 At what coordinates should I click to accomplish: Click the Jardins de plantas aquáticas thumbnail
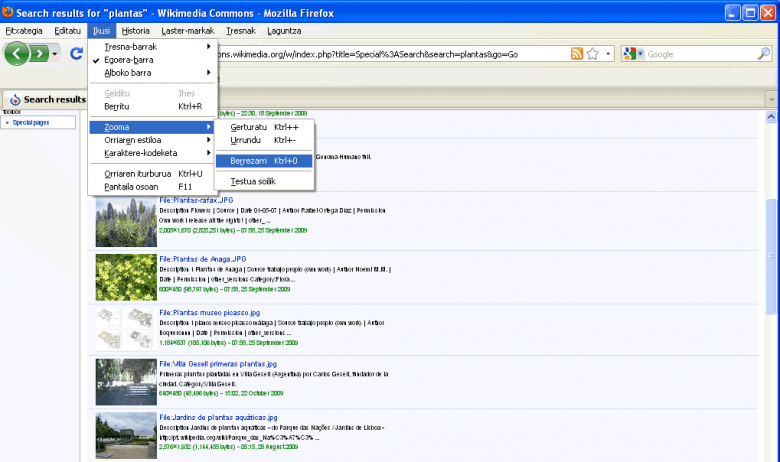tap(126, 436)
